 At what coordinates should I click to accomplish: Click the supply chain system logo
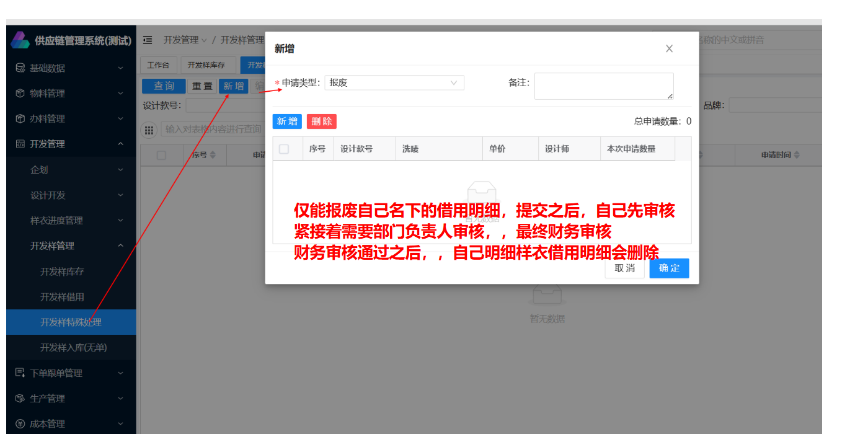coord(20,40)
